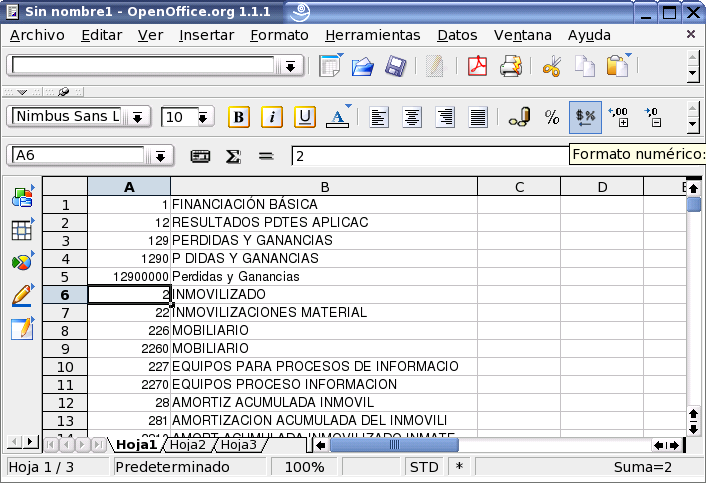
Task: Open the Datos menu
Action: coord(457,35)
